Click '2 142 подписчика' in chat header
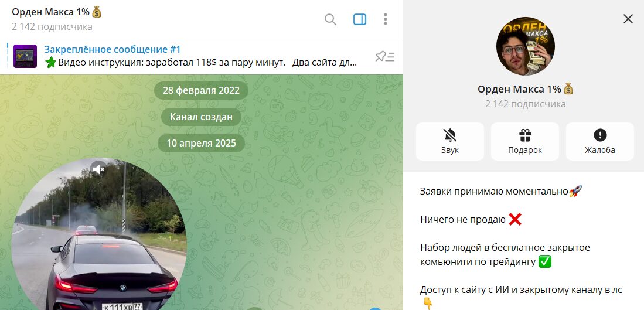The width and height of the screenshot is (644, 310). point(52,27)
